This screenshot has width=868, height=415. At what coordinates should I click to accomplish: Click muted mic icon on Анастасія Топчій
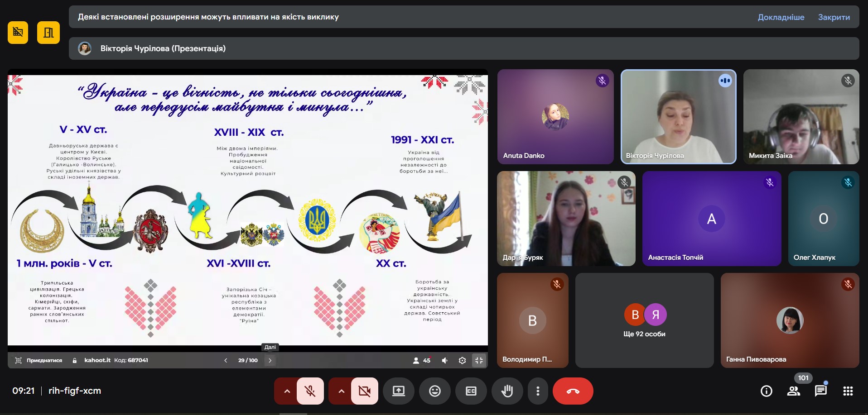pos(770,182)
